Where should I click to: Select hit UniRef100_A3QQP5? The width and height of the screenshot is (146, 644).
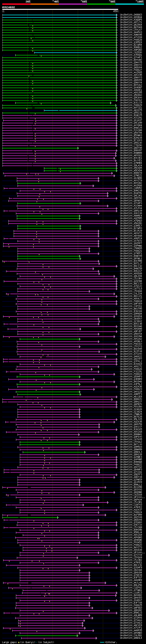(131, 20)
